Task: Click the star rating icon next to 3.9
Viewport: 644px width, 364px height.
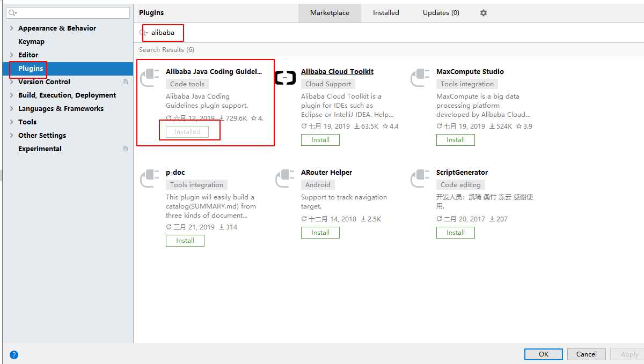Action: click(x=518, y=127)
